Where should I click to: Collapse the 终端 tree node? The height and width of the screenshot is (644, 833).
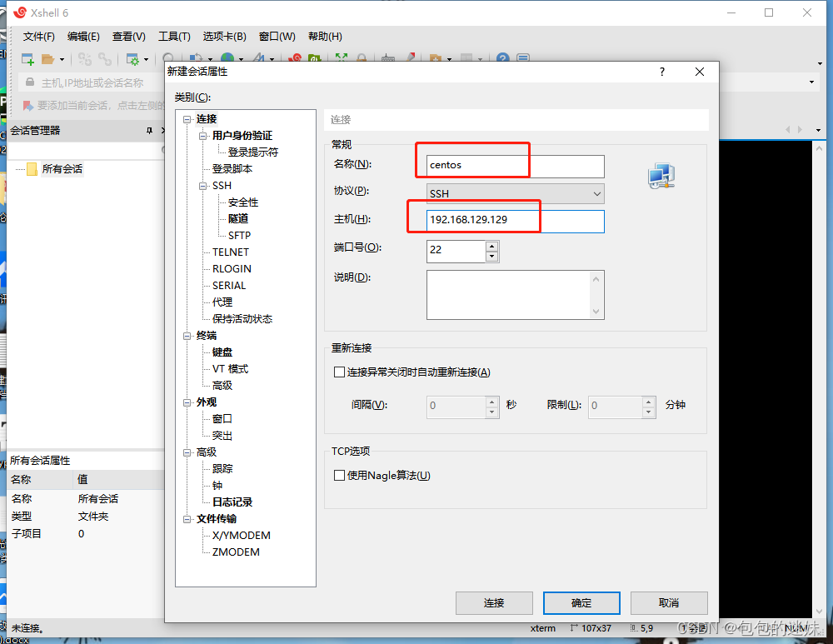coord(187,336)
